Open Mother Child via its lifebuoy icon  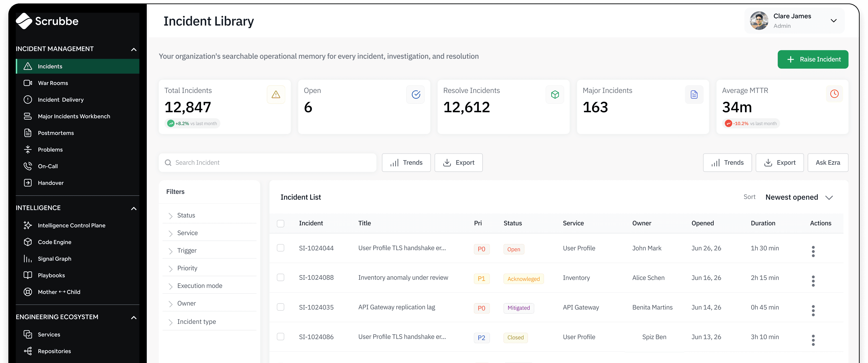point(28,292)
